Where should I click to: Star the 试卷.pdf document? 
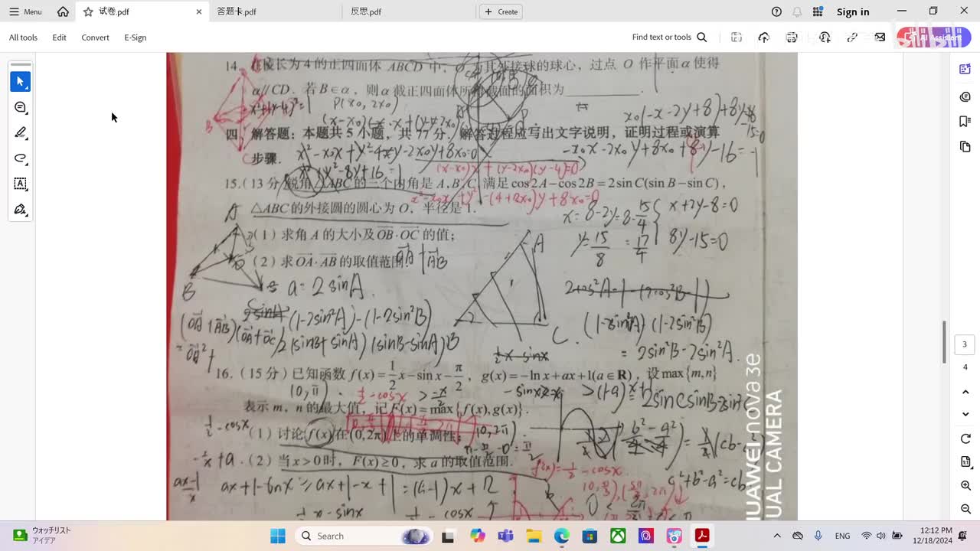pyautogui.click(x=88, y=11)
